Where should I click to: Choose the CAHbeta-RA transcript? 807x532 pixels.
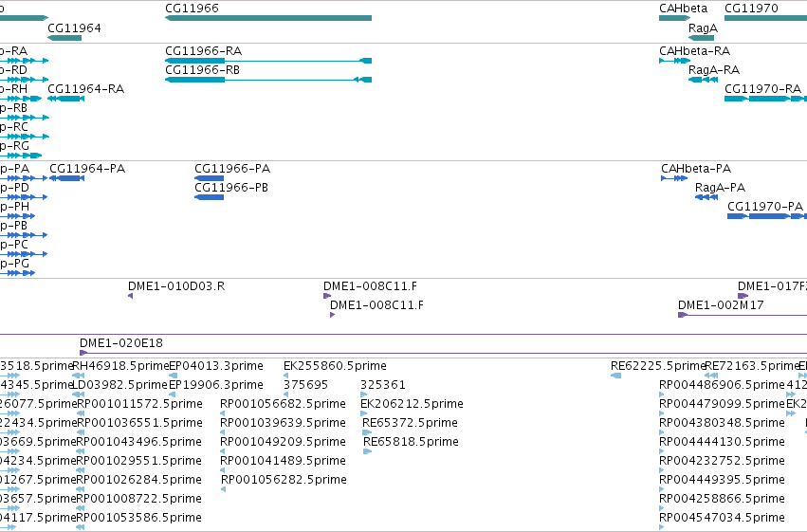[675, 62]
